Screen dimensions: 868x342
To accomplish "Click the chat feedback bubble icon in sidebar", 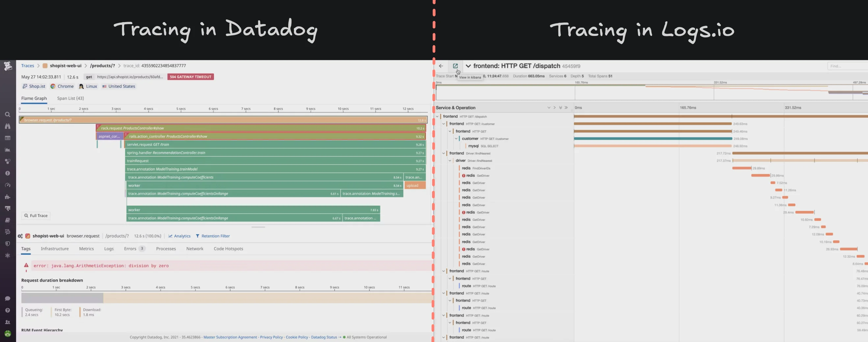I will [x=8, y=298].
